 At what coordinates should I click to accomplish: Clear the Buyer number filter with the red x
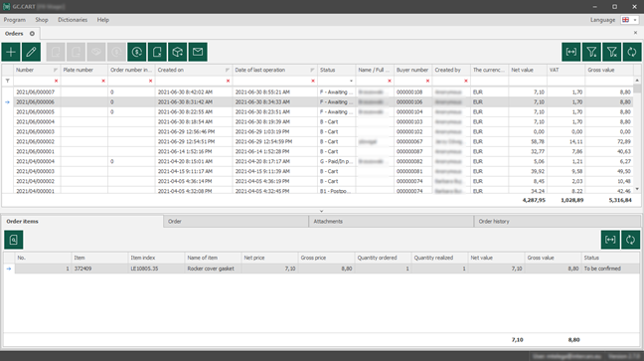tap(427, 81)
